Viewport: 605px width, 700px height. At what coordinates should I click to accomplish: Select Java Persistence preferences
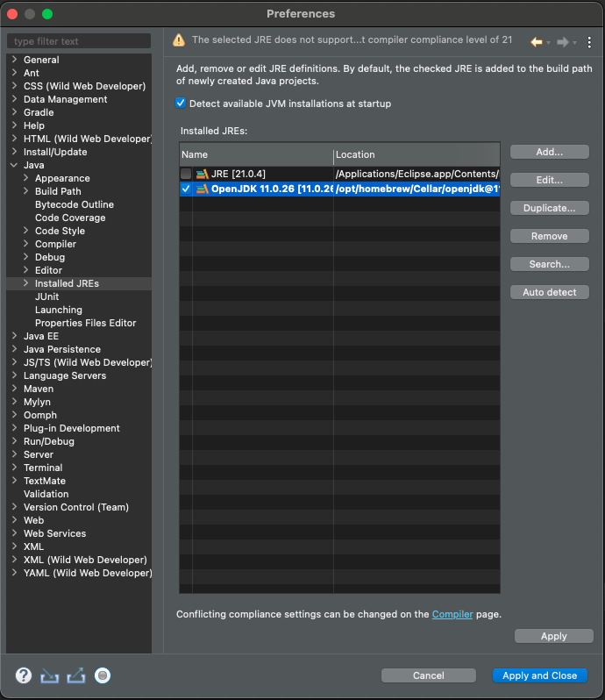[62, 349]
